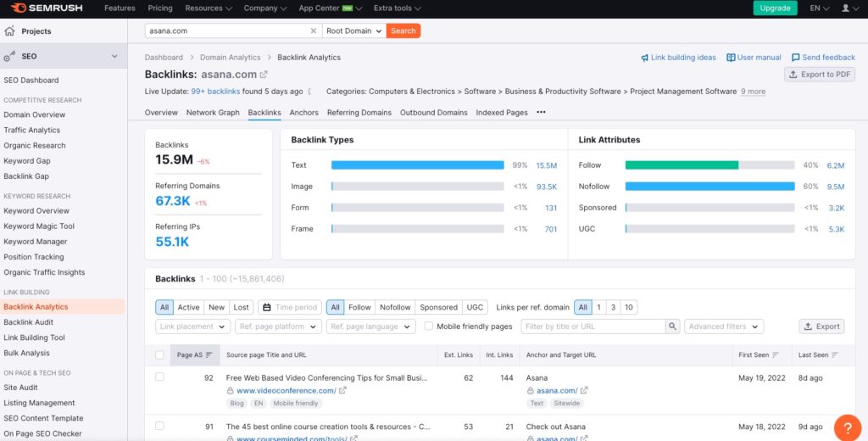
Task: Open asana.com/ target external link icon in first row
Action: [x=584, y=391]
